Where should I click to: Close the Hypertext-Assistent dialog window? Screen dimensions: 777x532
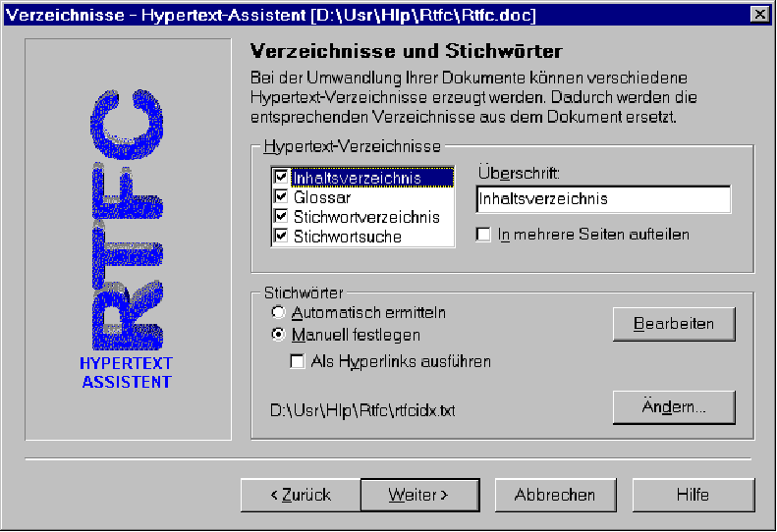point(759,15)
